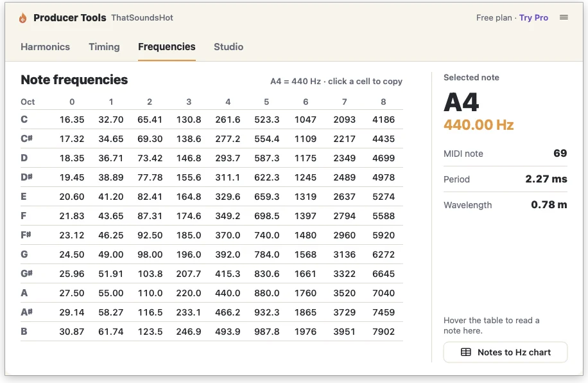Click the cell 659.3 in row E
Screen dimensions: 588x383
pos(266,197)
